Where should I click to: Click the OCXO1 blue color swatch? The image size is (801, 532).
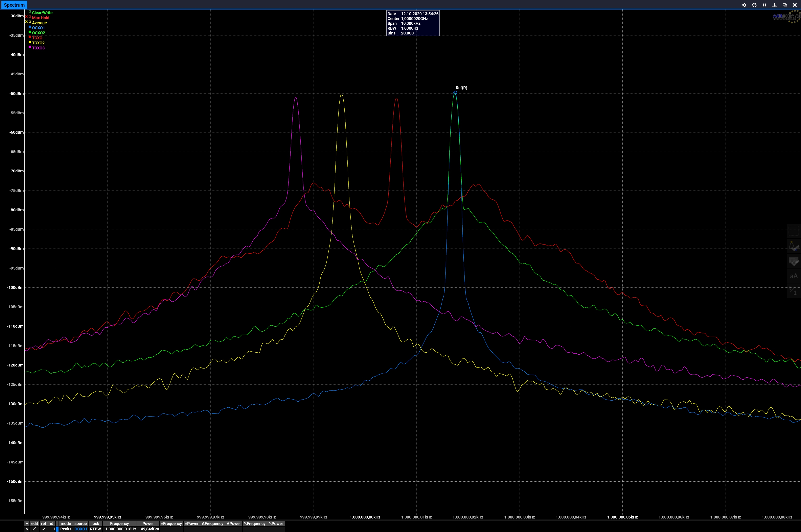(29, 27)
